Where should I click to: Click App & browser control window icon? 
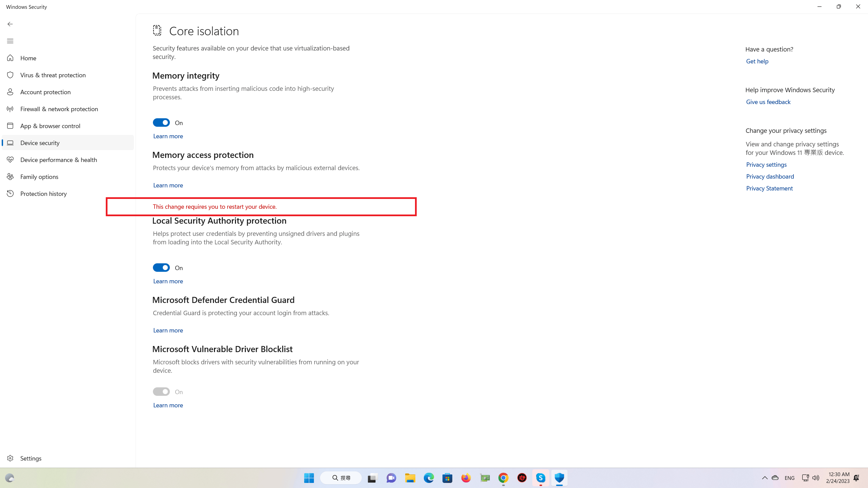pos(10,126)
